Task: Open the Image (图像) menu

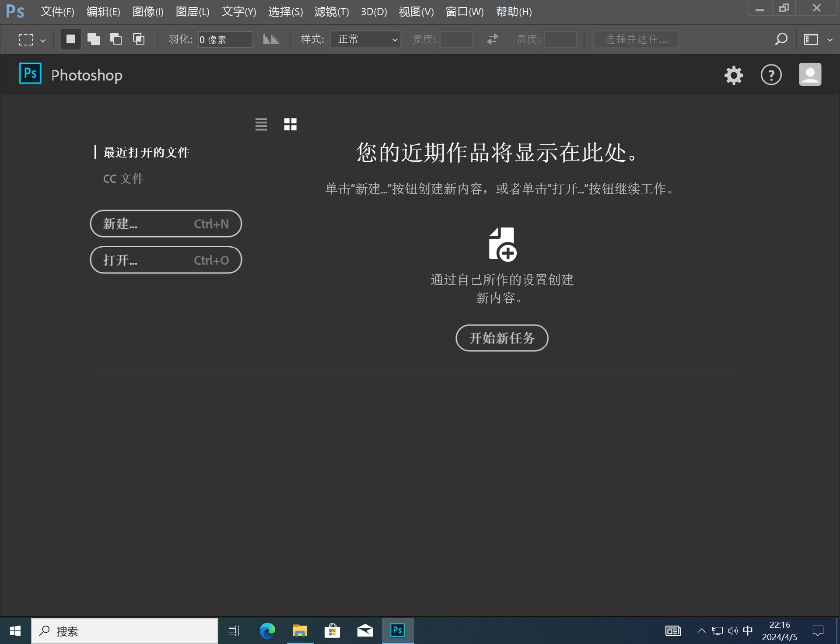Action: pyautogui.click(x=148, y=12)
